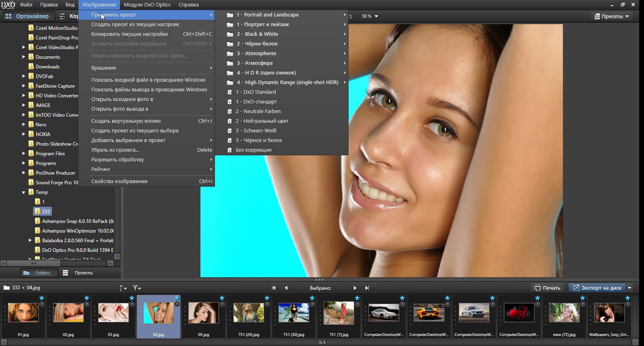The image size is (644, 346).
Task: Open dropdown arrow beside Export to disk button
Action: tap(630, 288)
